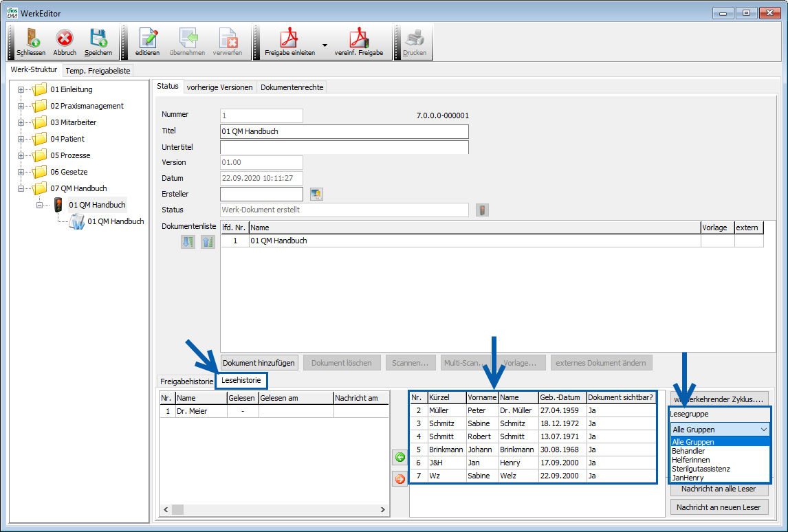Click into the Untertitel input field
The width and height of the screenshot is (788, 532).
click(344, 147)
